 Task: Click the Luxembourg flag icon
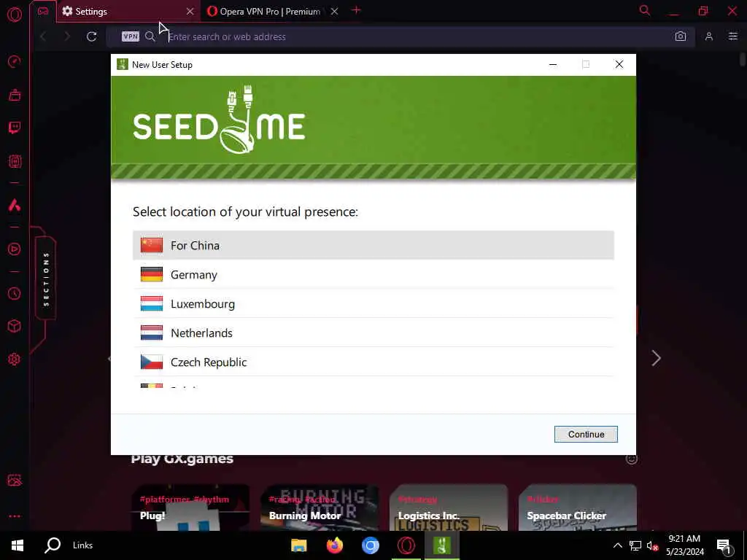[152, 304]
